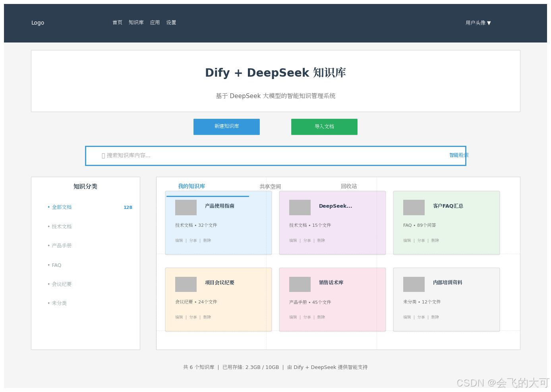551x392 pixels.
Task: Switch to the 我的知识库 tab
Action: point(191,186)
